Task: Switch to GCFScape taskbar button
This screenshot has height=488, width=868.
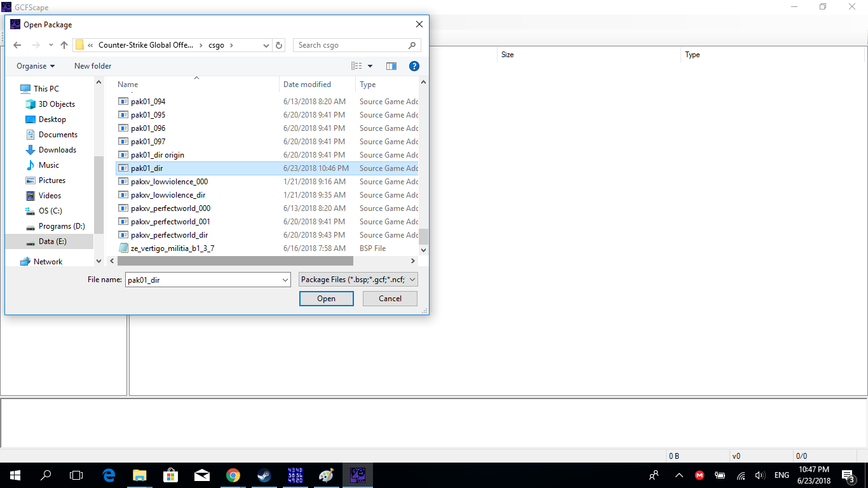Action: (x=358, y=475)
